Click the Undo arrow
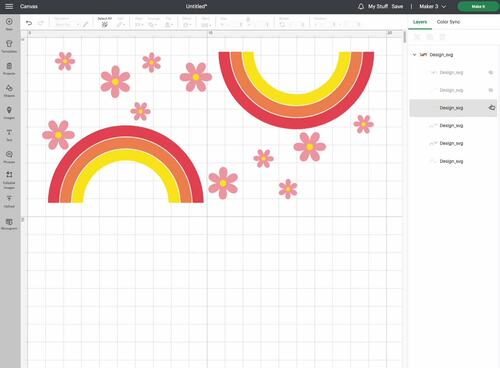500x368 pixels. point(29,23)
